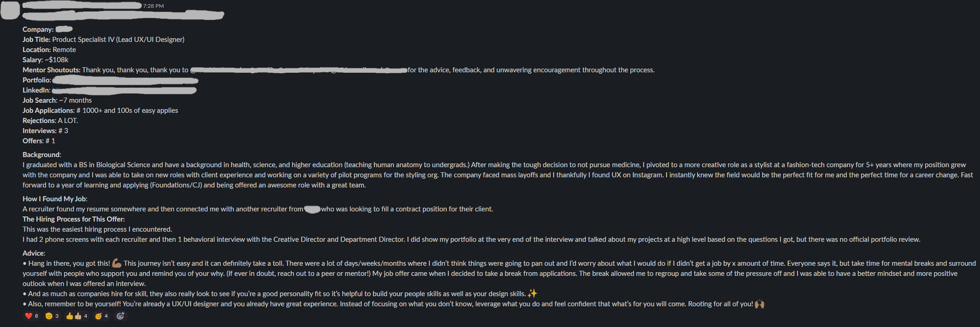The image size is (980, 327).
Task: Click the party face reaction with 4
Action: pos(101,316)
